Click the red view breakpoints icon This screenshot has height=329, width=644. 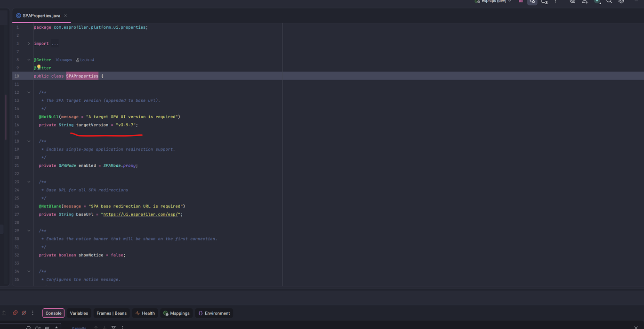[15, 313]
